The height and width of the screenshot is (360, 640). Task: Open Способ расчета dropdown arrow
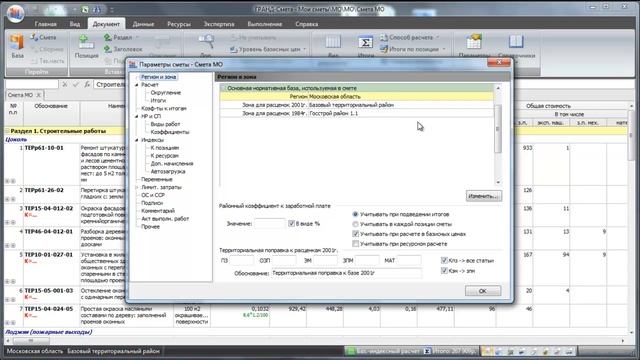438,38
